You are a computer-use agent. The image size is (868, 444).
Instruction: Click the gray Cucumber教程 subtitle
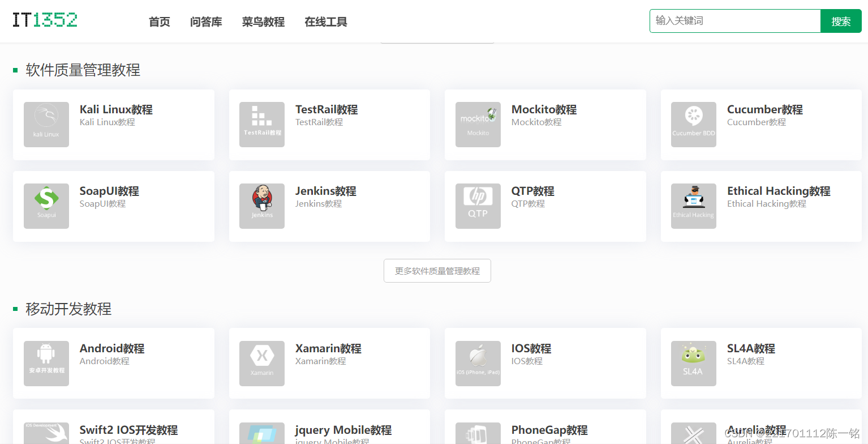point(757,122)
